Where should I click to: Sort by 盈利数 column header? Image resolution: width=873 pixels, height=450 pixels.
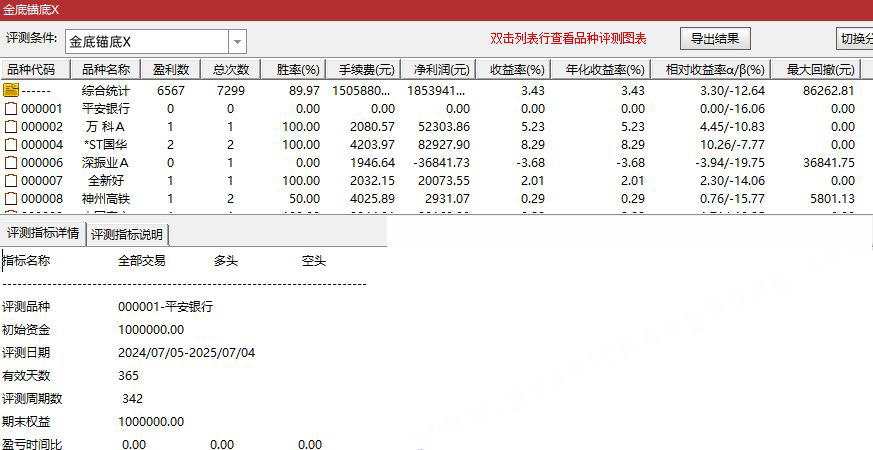pos(171,70)
